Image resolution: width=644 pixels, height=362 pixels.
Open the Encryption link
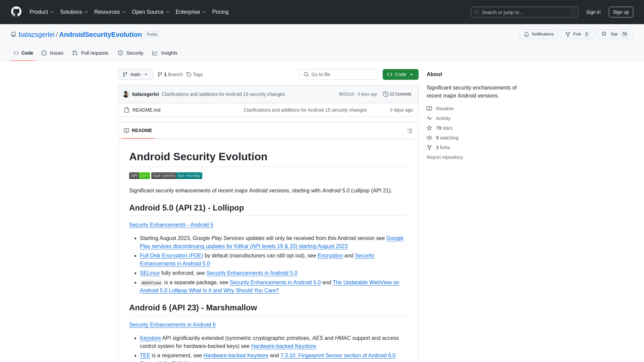pyautogui.click(x=330, y=256)
